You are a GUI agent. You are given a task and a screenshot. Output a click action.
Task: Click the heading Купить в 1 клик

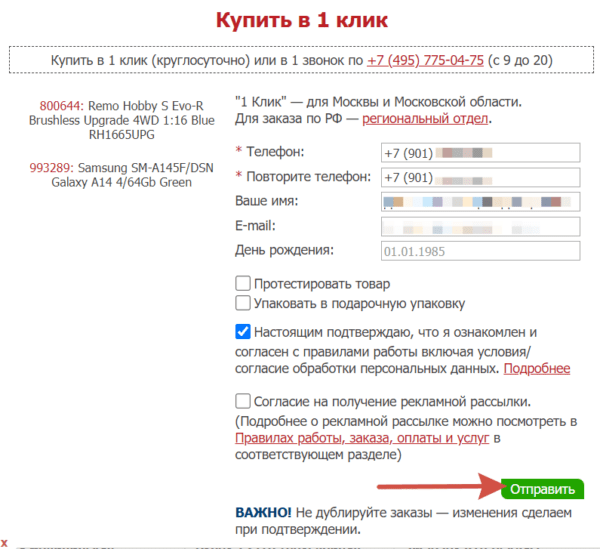[x=302, y=20]
